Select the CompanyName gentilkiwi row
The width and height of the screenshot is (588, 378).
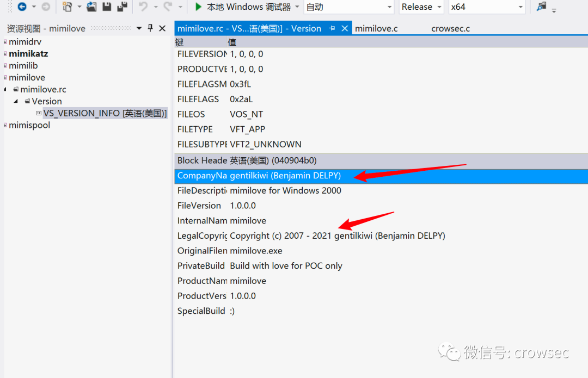[381, 176]
